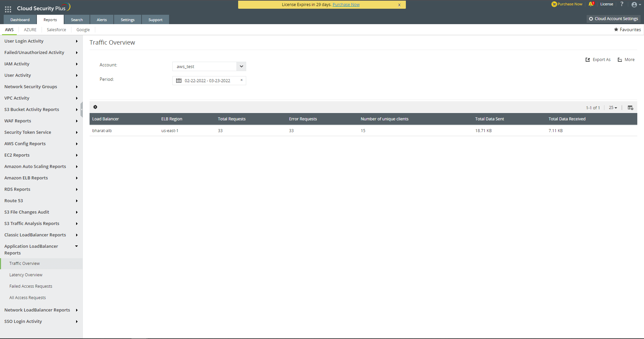644x339 pixels.
Task: Open the help question mark icon
Action: pyautogui.click(x=622, y=4)
